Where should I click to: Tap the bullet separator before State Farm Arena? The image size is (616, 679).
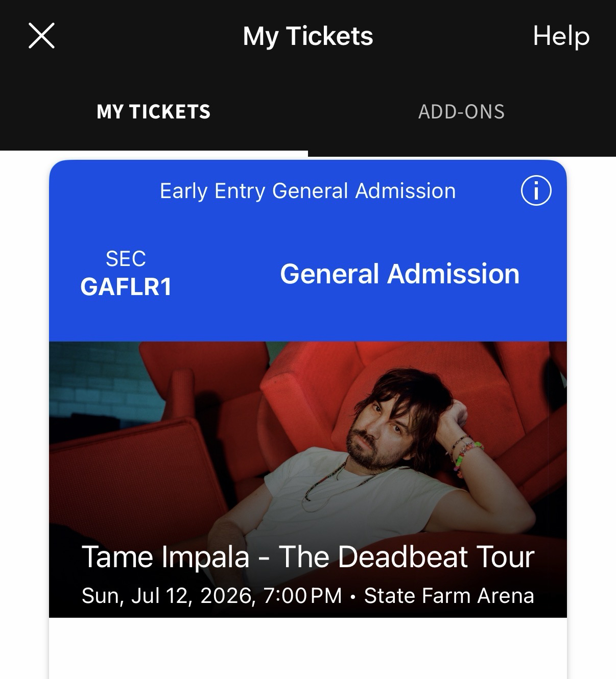coord(353,596)
